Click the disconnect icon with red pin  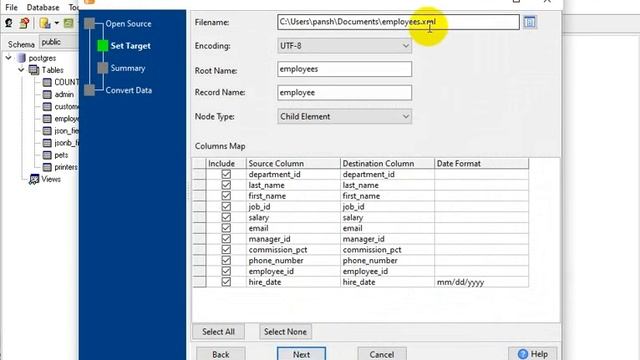point(24,23)
